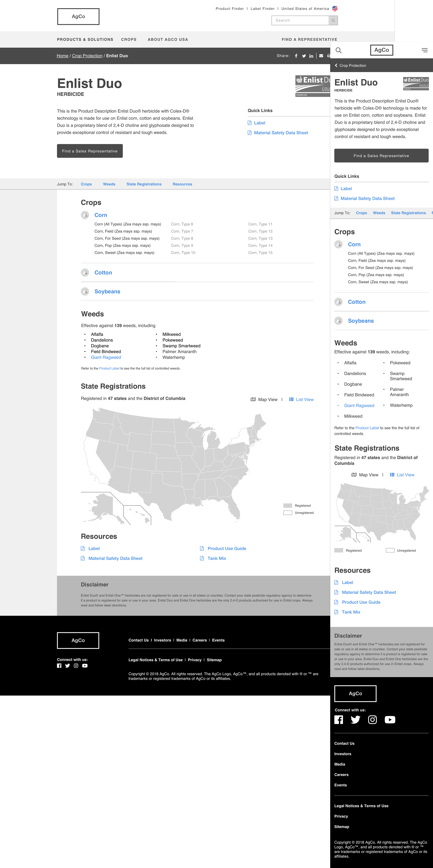Screen dimensions: 433x868
Task: Click desktop Registered legend swatch
Action: 288,505
